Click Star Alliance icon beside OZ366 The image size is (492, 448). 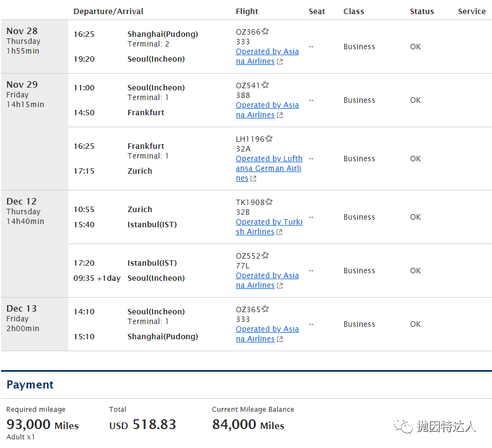265,31
